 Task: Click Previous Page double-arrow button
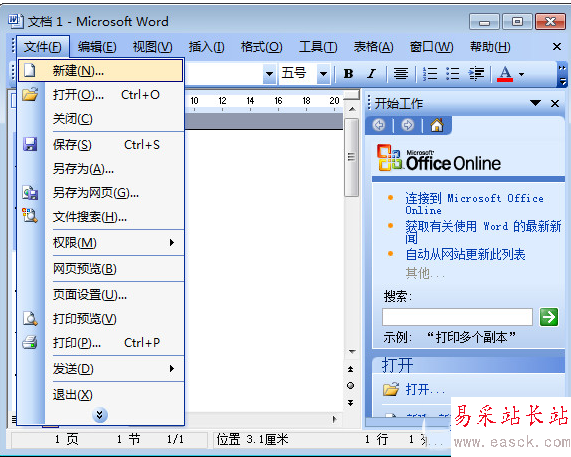click(350, 369)
